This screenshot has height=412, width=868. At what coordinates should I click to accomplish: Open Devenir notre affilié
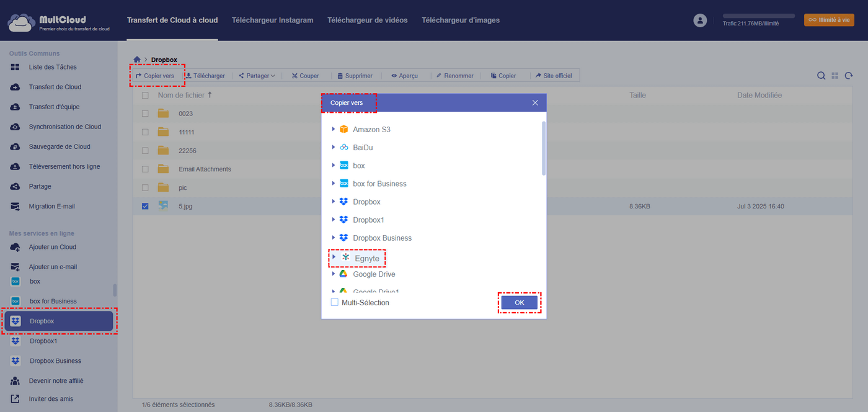point(56,380)
